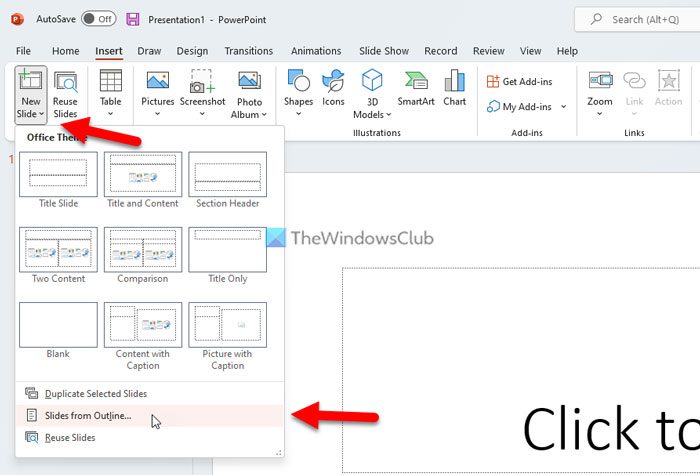Click Get Add-ins
The height and width of the screenshot is (475, 700).
tap(519, 82)
